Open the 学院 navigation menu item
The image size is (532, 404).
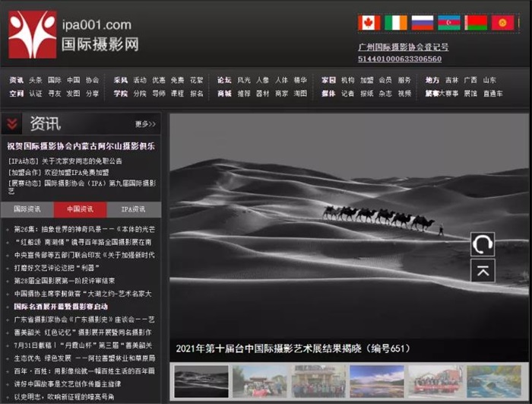coord(121,94)
